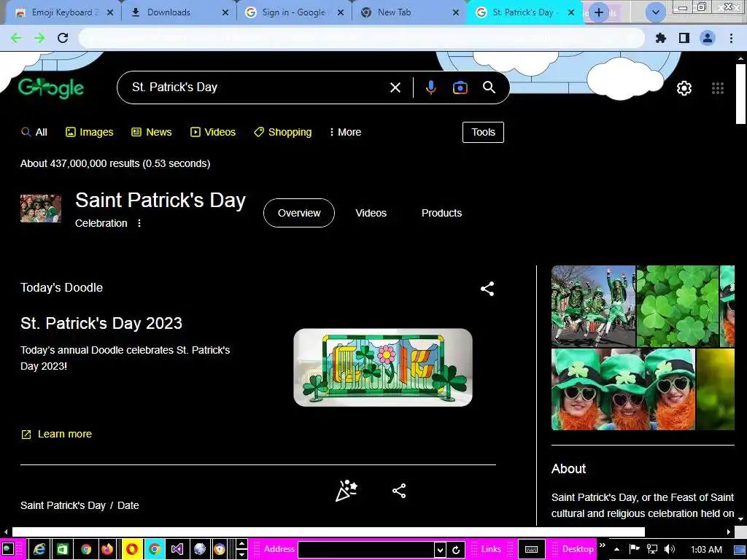Open the Chrome extensions puzzle icon
The height and width of the screenshot is (560, 747).
point(661,38)
